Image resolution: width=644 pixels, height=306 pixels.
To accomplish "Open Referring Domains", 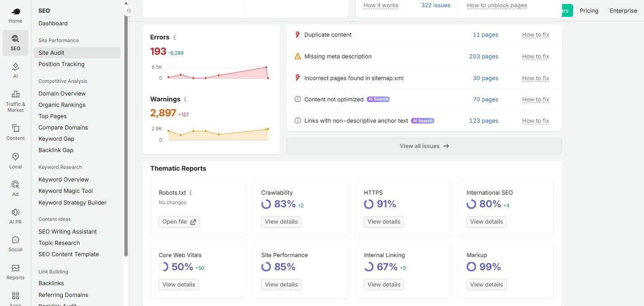I will [63, 295].
